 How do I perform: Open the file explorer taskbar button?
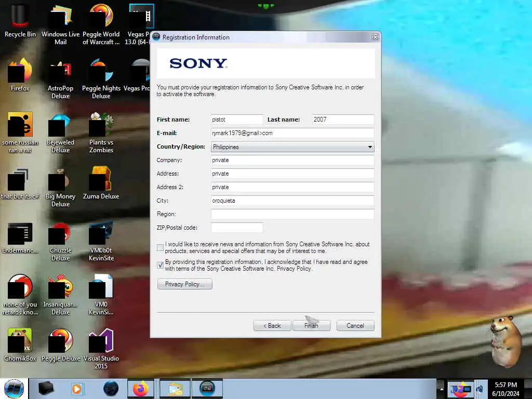click(175, 389)
